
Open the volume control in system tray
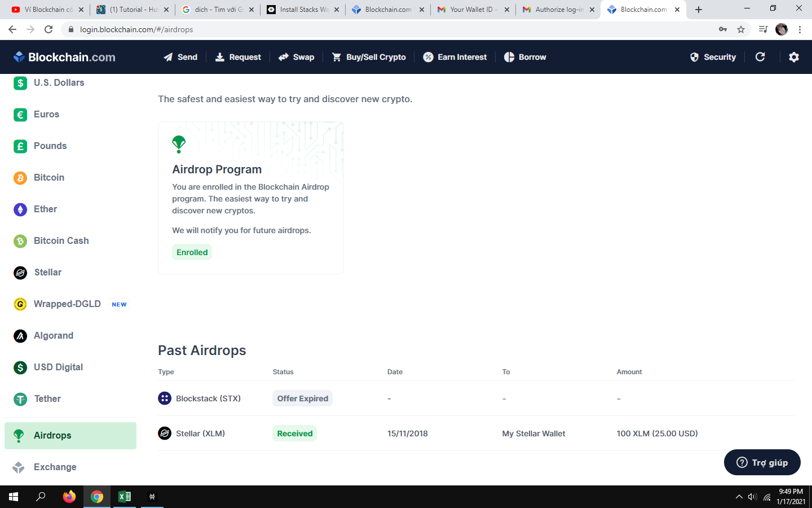coord(752,497)
